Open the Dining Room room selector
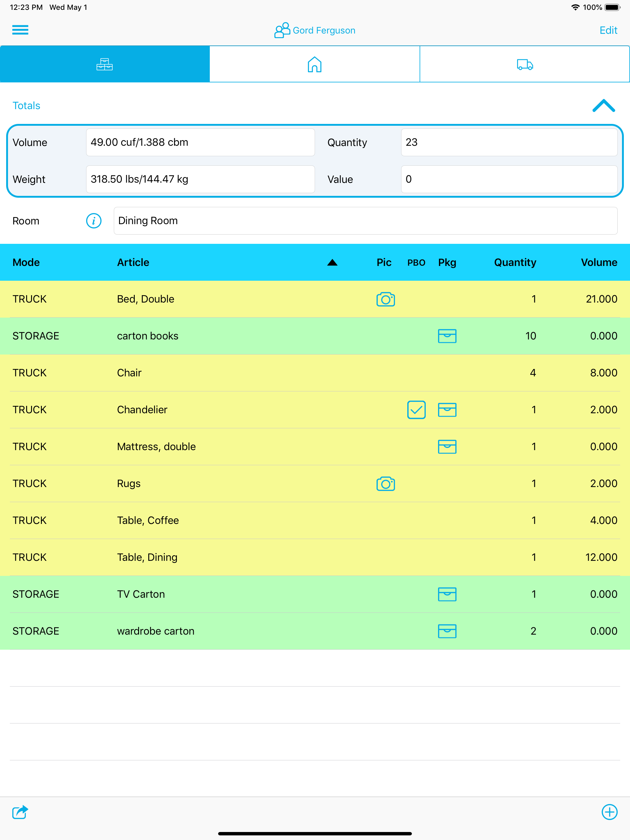Viewport: 630px width, 840px height. 365,221
